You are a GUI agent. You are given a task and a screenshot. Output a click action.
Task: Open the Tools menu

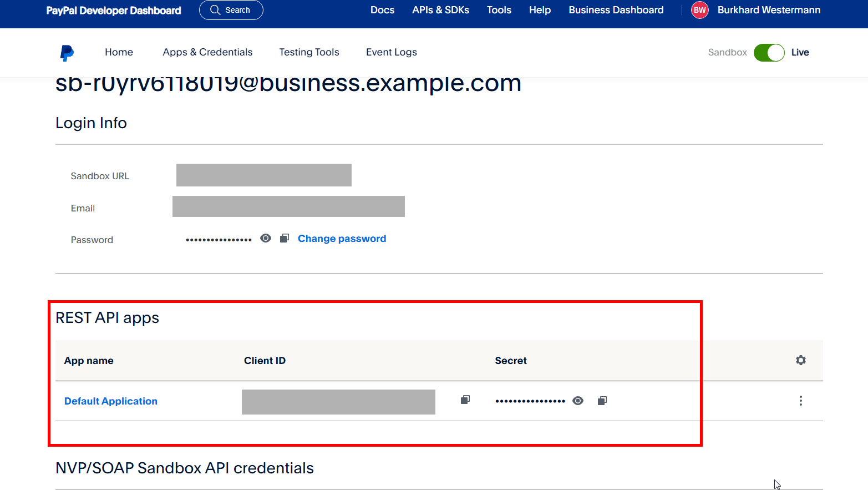[499, 10]
